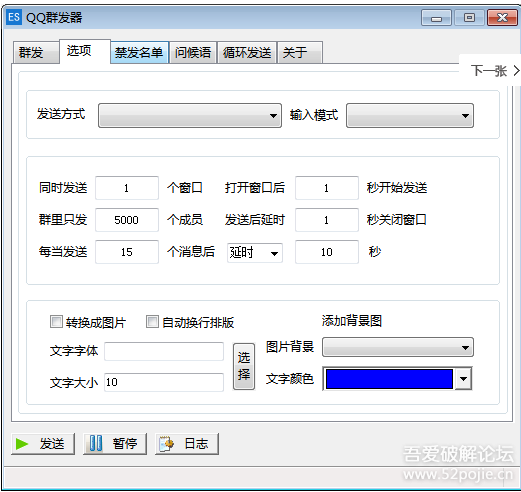Click the 选择 font button
The image size is (521, 492).
(244, 367)
